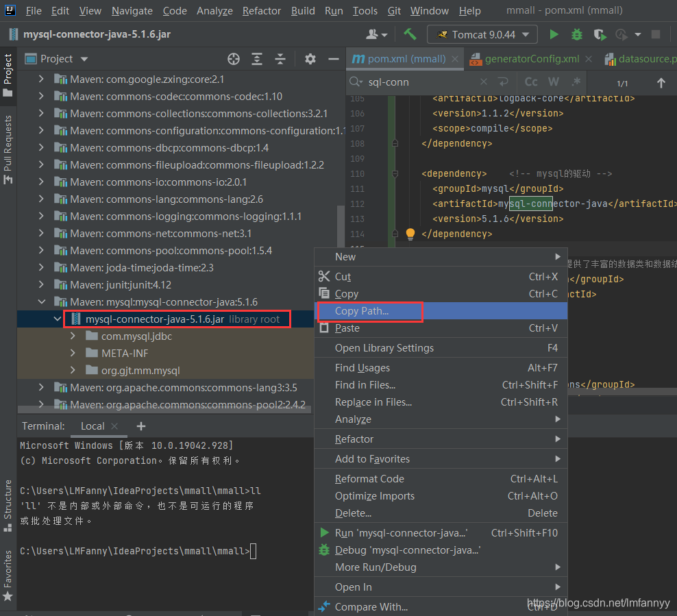Click the terminal command prompt line
This screenshot has height=616, width=677.
pyautogui.click(x=138, y=551)
